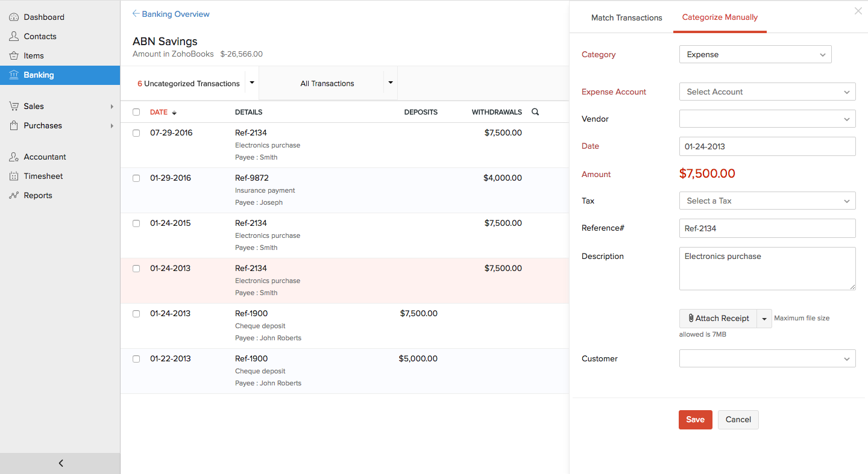Viewport: 868px width, 474px height.
Task: Open the Category dropdown showing Expense
Action: click(755, 55)
